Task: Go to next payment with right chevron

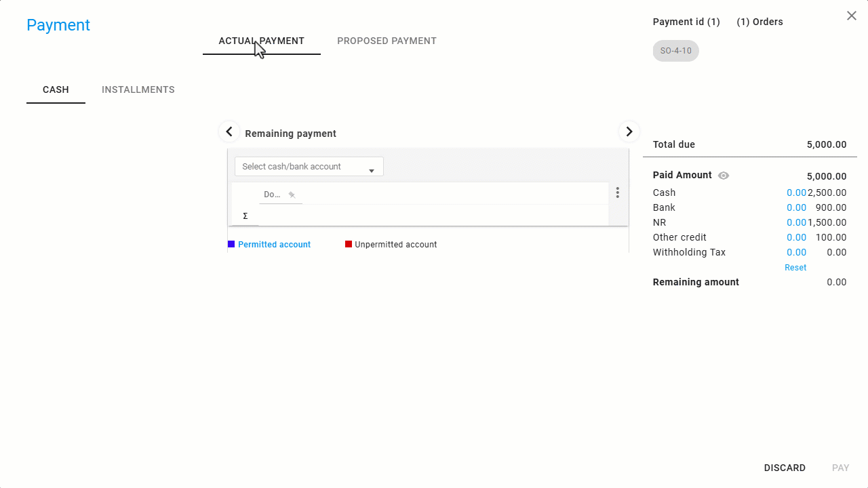Action: point(629,131)
